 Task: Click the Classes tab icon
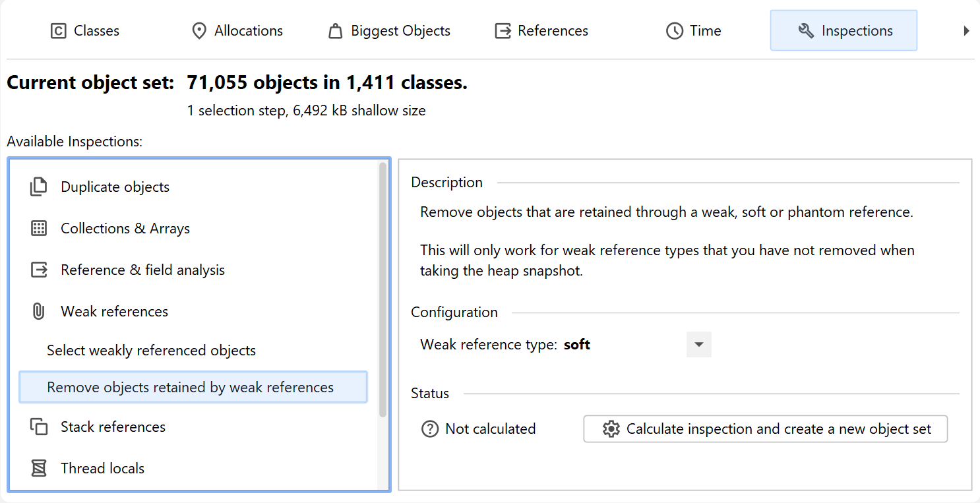(x=59, y=31)
